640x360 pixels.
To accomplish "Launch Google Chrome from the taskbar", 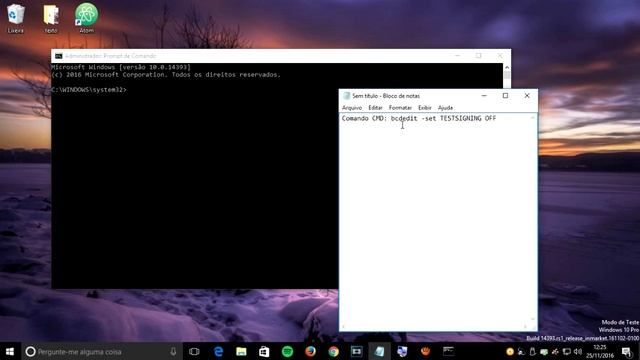I will pyautogui.click(x=333, y=351).
